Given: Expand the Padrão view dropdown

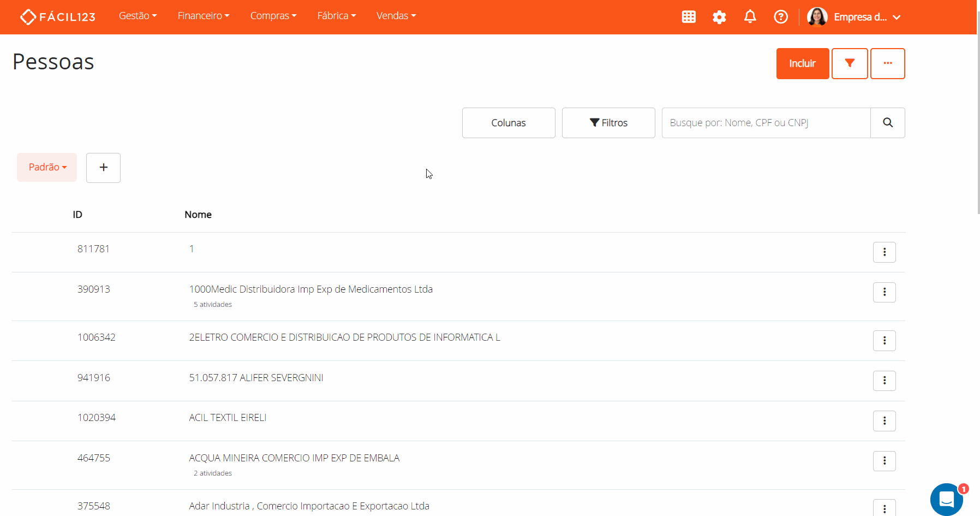Looking at the screenshot, I should click(x=47, y=167).
